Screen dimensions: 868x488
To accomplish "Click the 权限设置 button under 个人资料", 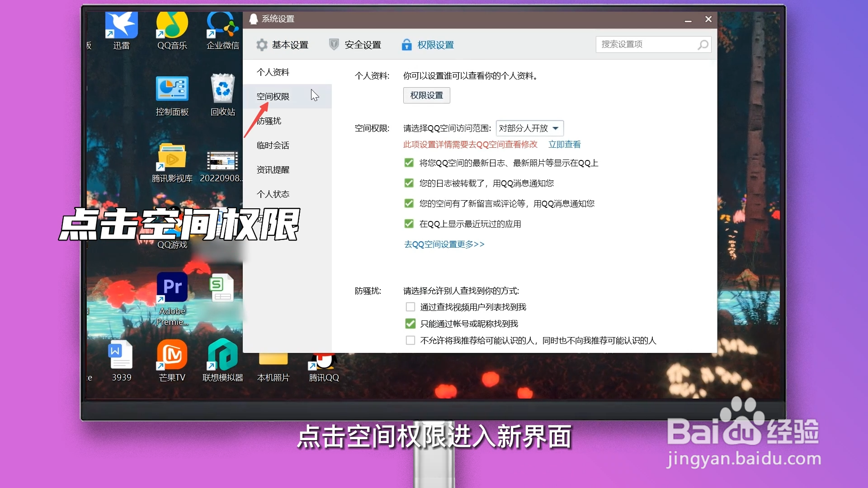I will point(426,95).
